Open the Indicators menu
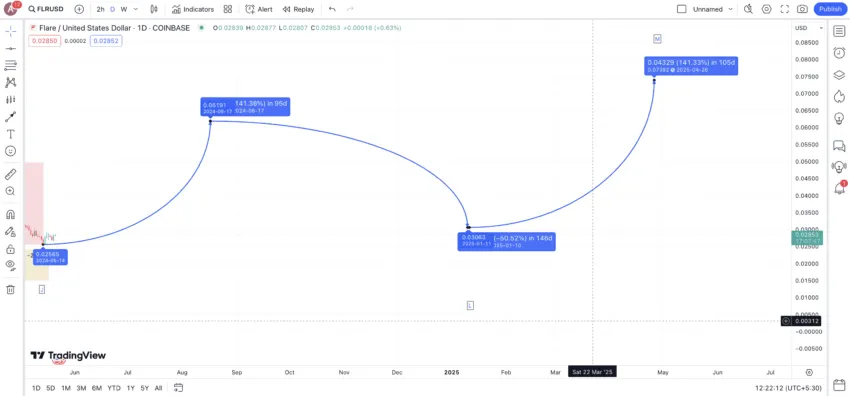Image resolution: width=850 pixels, height=396 pixels. [x=193, y=9]
